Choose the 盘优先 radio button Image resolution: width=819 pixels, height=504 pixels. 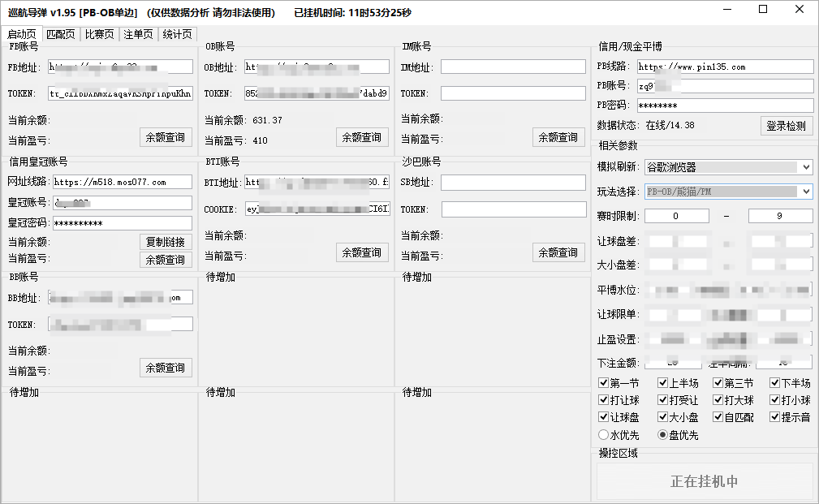[662, 435]
